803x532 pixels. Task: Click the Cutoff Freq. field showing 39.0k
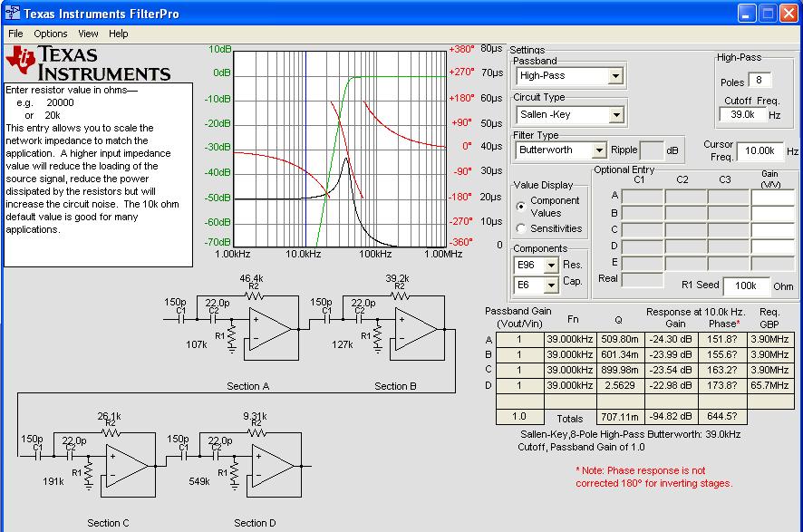tap(742, 115)
